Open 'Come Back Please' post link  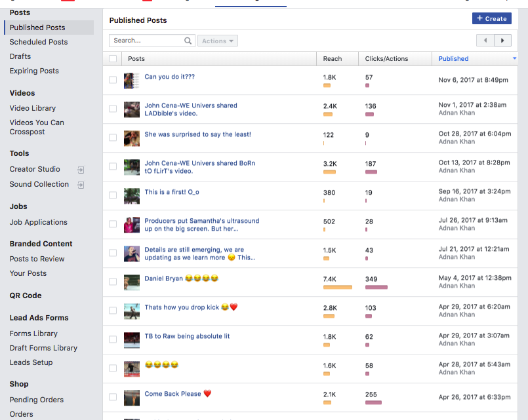[178, 394]
